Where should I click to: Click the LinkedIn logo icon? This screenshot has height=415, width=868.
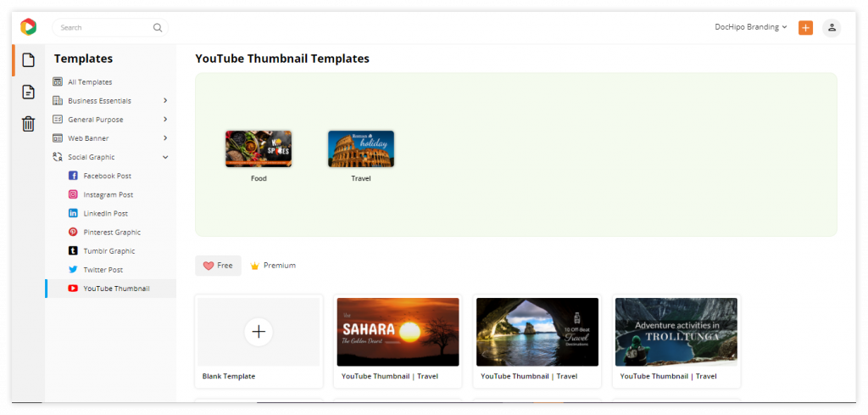click(73, 213)
